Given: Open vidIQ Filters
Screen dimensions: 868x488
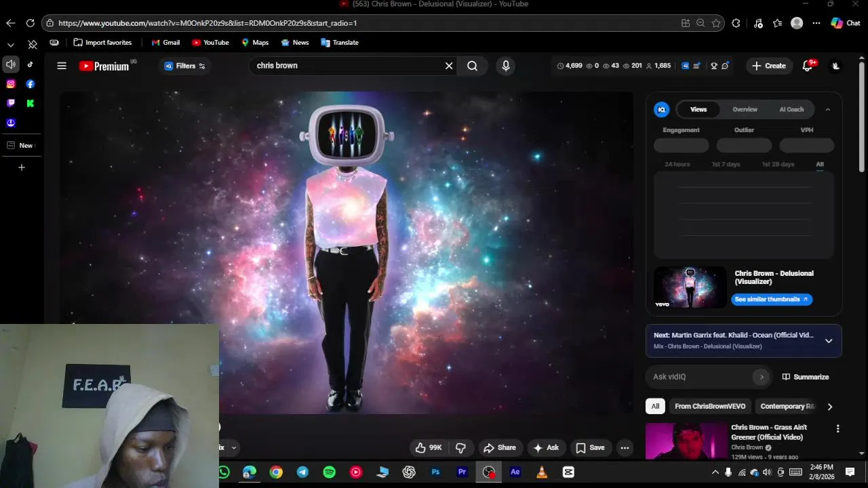Looking at the screenshot, I should 184,66.
